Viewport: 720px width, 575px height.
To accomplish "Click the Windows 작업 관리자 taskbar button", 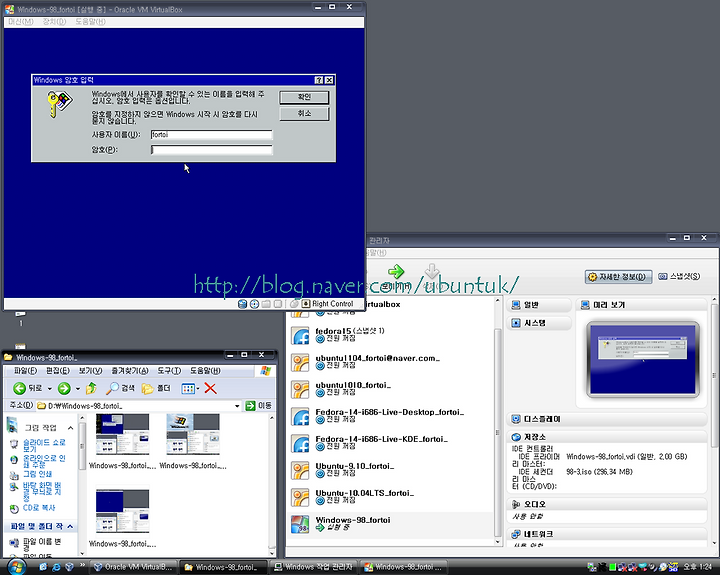I will [314, 567].
